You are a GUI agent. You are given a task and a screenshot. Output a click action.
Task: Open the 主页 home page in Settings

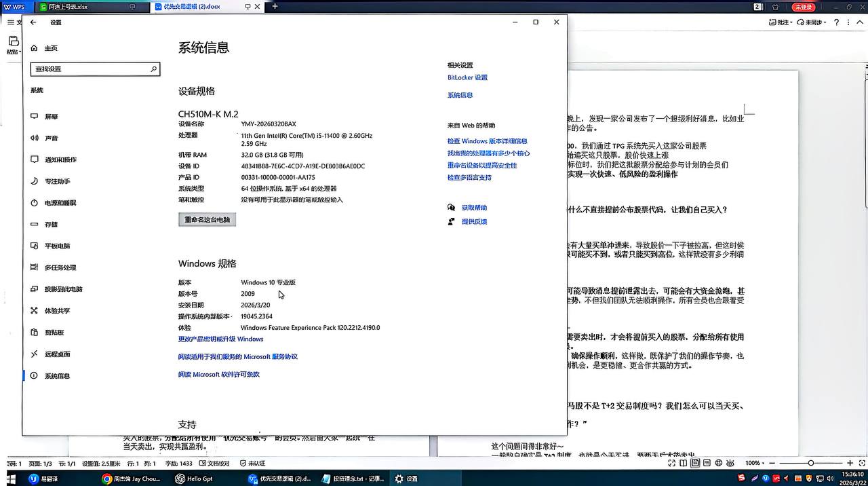[x=51, y=48]
